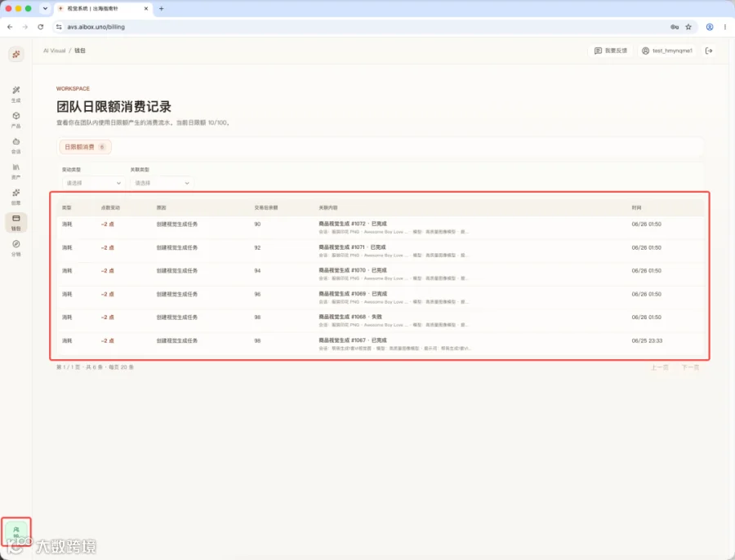Open the 资产 (assets) library icon
Screen dimensions: 735x560
(16, 171)
